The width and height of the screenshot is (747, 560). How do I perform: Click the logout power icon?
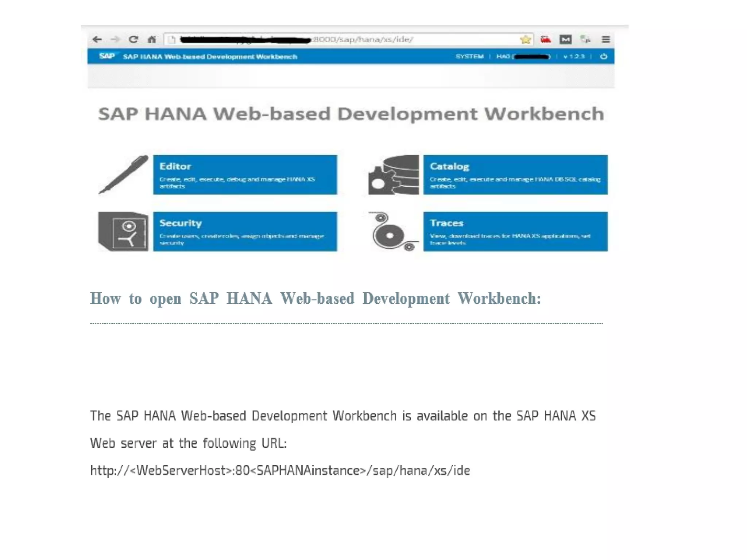(604, 57)
